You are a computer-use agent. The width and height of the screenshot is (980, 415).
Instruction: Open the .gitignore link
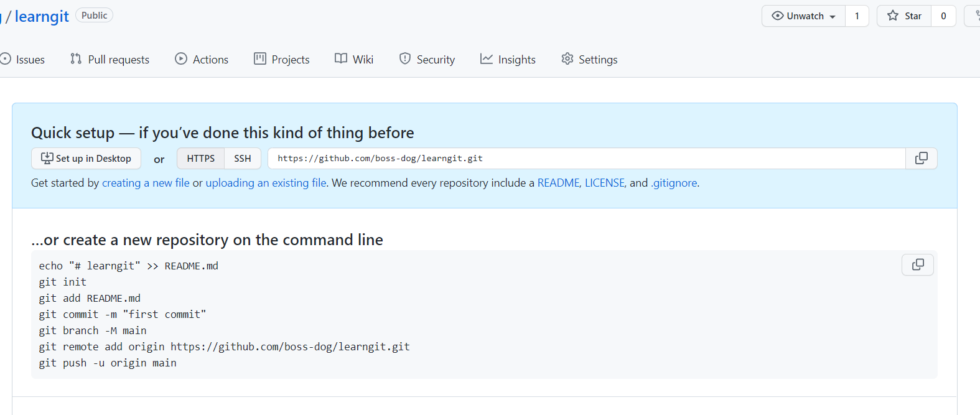674,183
